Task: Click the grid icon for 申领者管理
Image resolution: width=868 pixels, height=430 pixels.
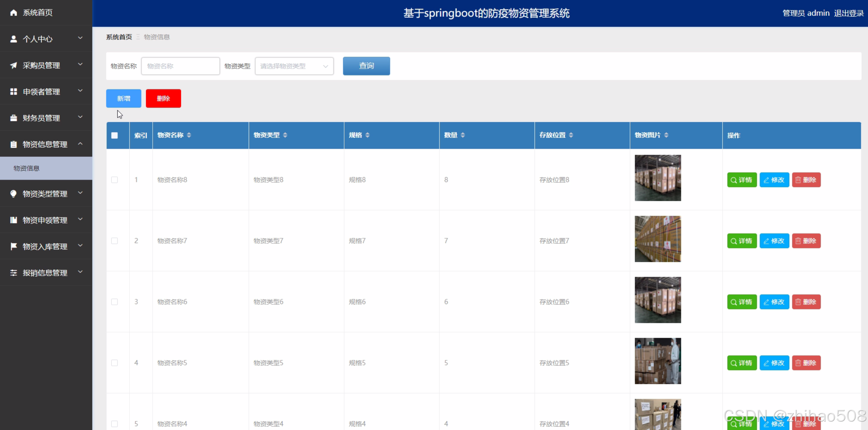Action: tap(14, 92)
